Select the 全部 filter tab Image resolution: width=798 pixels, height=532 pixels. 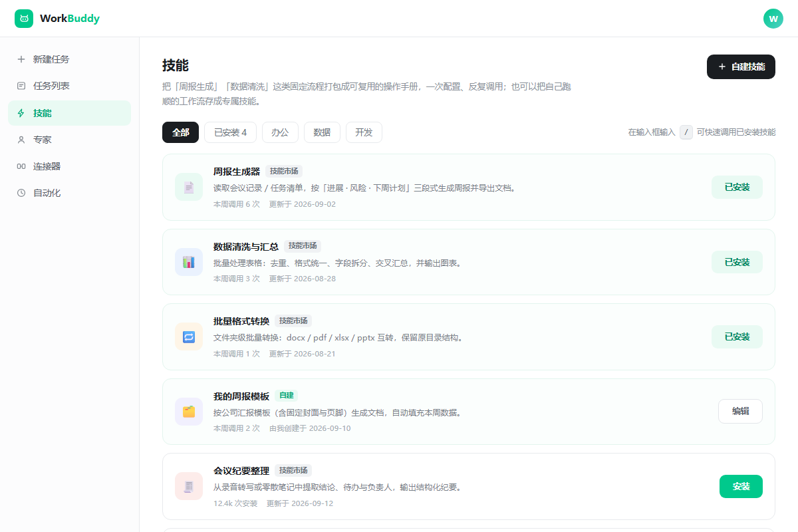tap(180, 132)
